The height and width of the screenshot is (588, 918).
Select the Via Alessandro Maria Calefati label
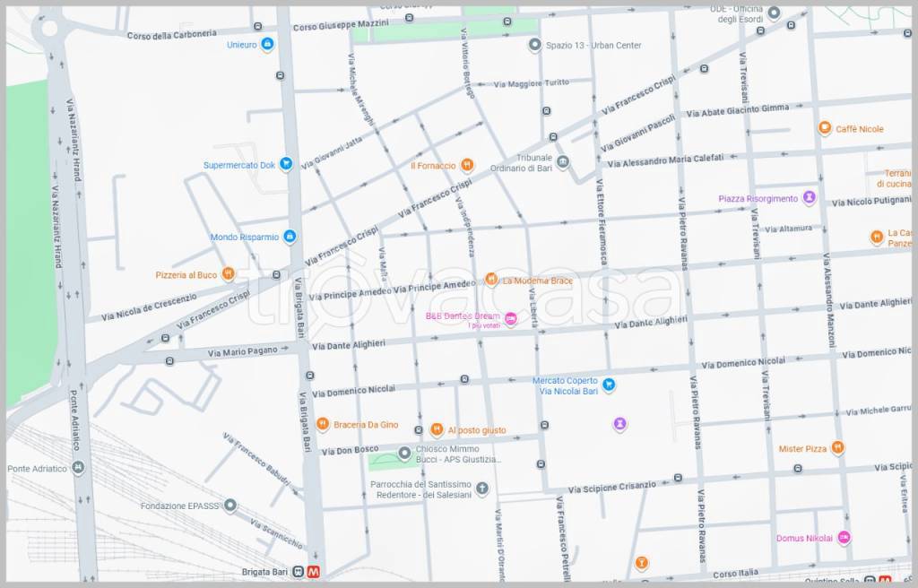(x=665, y=160)
